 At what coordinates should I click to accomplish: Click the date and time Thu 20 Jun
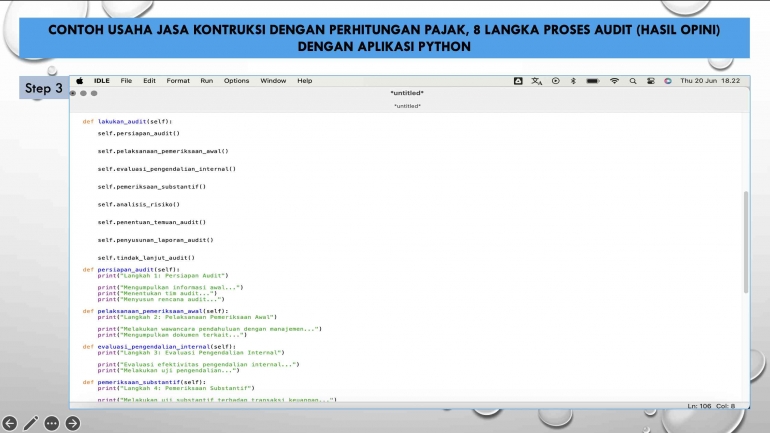pyautogui.click(x=710, y=81)
